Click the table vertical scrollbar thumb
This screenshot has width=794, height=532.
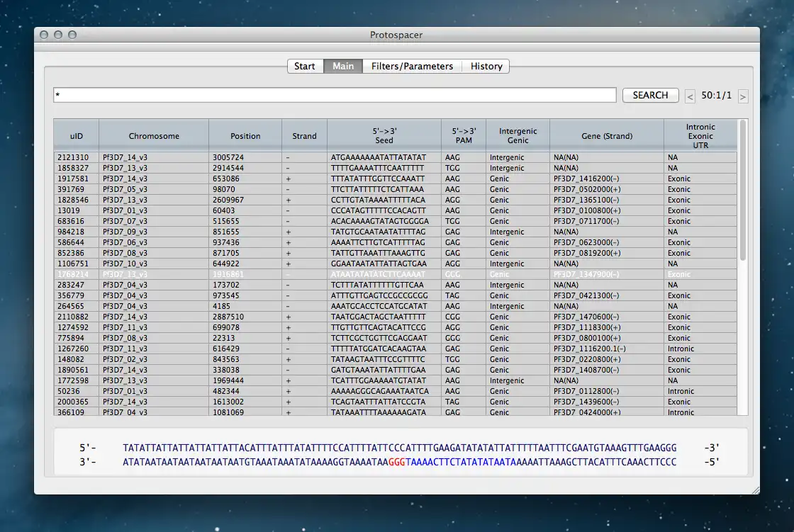click(x=743, y=190)
